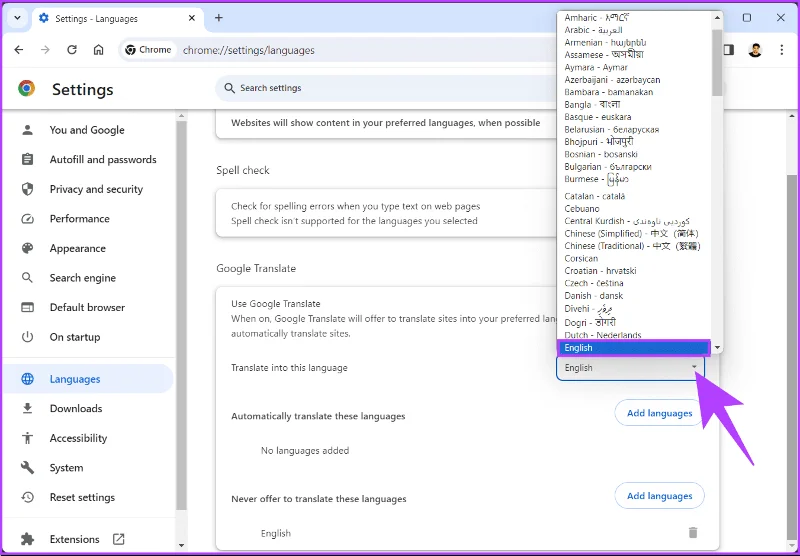This screenshot has width=800, height=556.
Task: Click the address bar URL chrome://settings/languages
Action: click(x=249, y=50)
